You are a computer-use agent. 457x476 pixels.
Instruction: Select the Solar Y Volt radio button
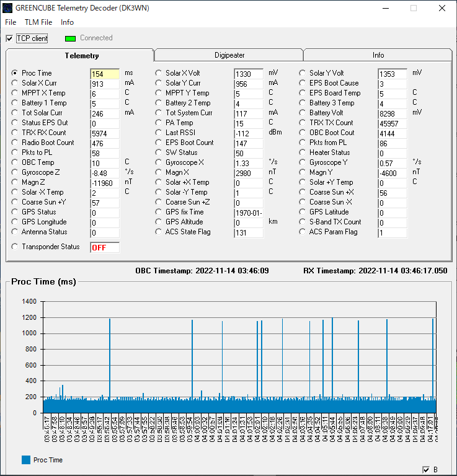(x=302, y=73)
